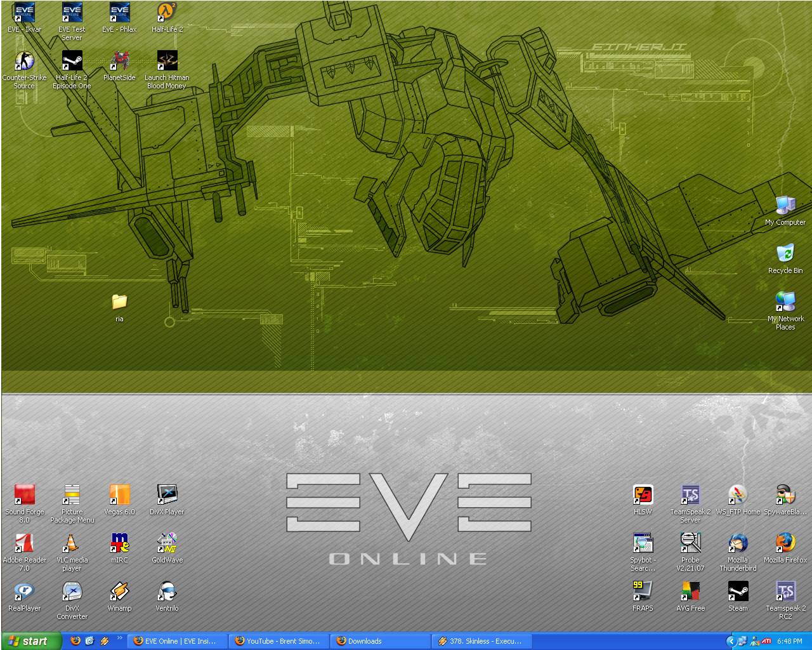Image resolution: width=812 pixels, height=650 pixels.
Task: Switch to Winamp's 378. Skinless taskbar button
Action: tap(482, 641)
